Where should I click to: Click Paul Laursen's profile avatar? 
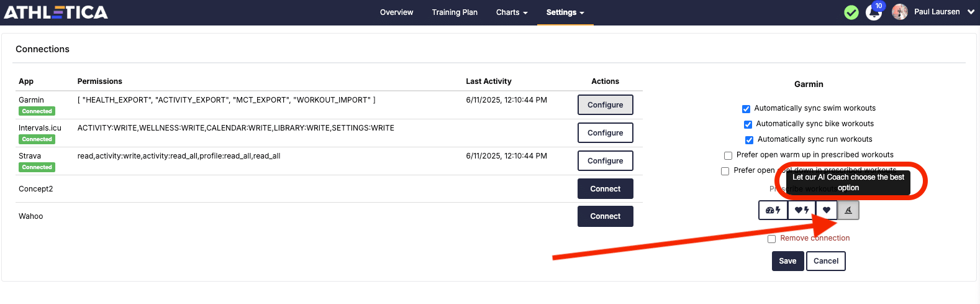coord(900,12)
